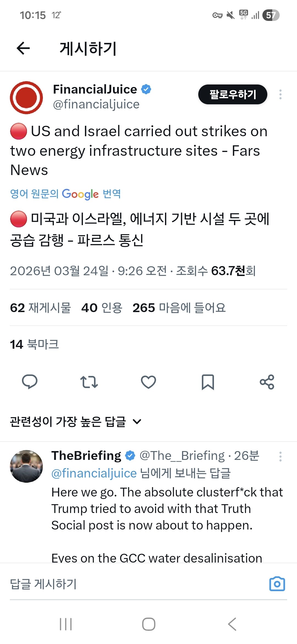Image resolution: width=297 pixels, height=644 pixels.
Task: Open the 62 재게시물 reposts list
Action: (x=40, y=308)
